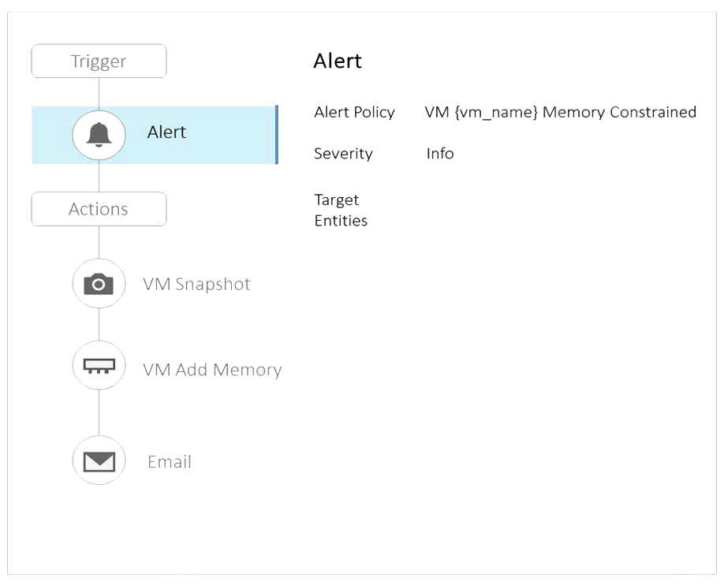Open the VM Snapshot action label

[x=197, y=284]
